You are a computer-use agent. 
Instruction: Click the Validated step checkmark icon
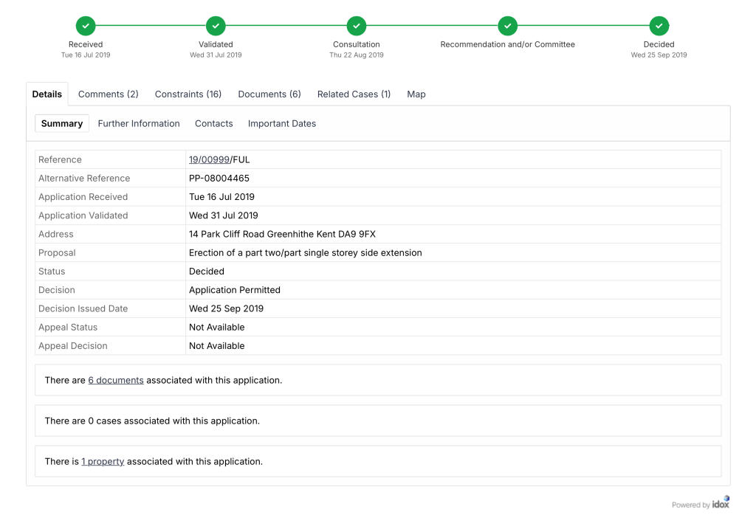(x=216, y=26)
